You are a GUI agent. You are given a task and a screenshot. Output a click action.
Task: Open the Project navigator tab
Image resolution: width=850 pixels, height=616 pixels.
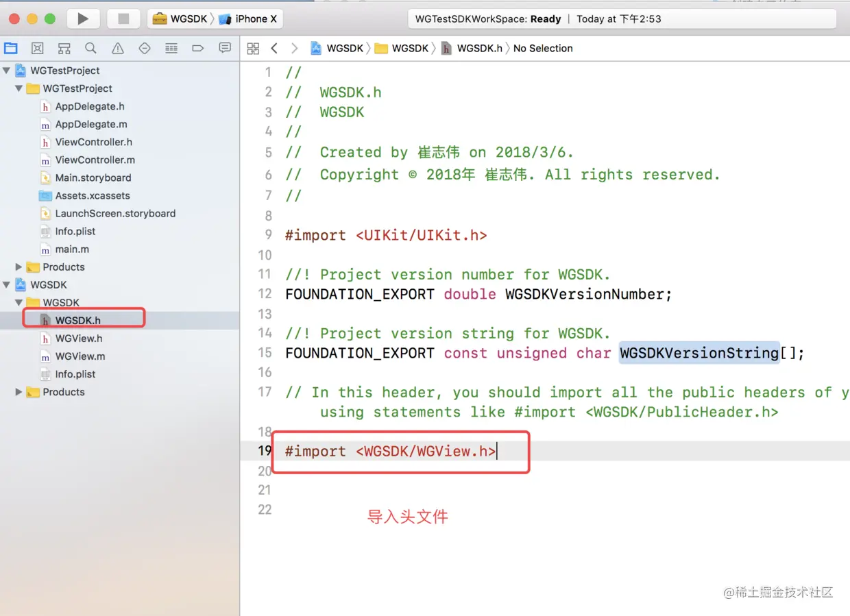coord(11,48)
